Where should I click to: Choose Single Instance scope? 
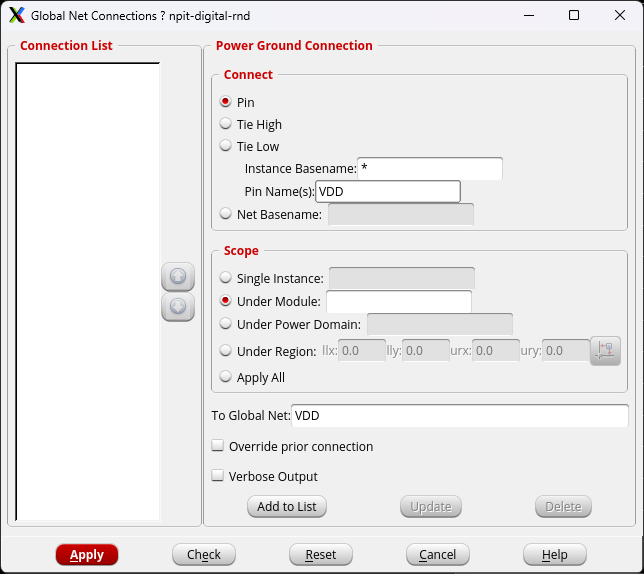[225, 278]
